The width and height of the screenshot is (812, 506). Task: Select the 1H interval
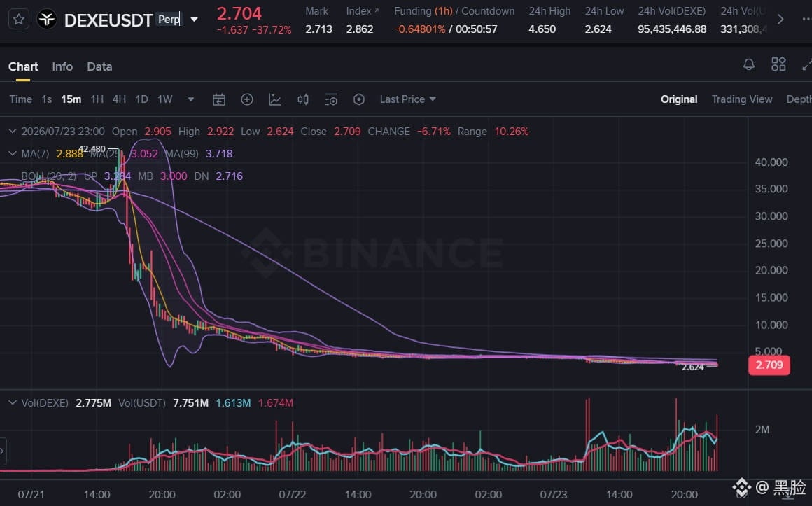[x=97, y=99]
